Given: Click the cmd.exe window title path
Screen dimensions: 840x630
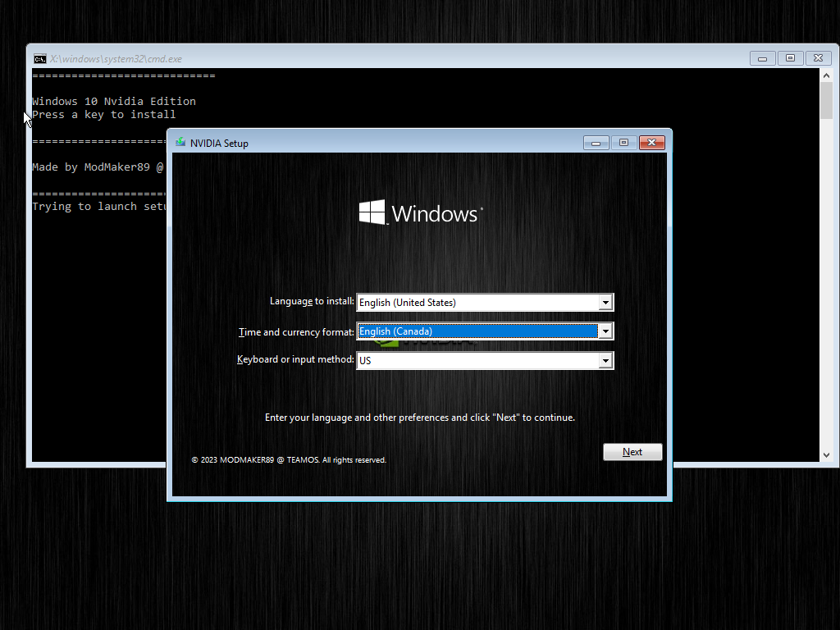Looking at the screenshot, I should point(116,59).
